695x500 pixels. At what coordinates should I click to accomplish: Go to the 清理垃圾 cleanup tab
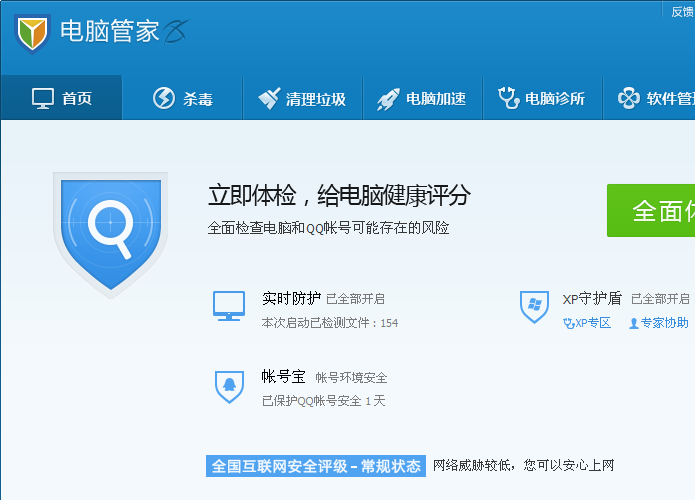tap(302, 98)
